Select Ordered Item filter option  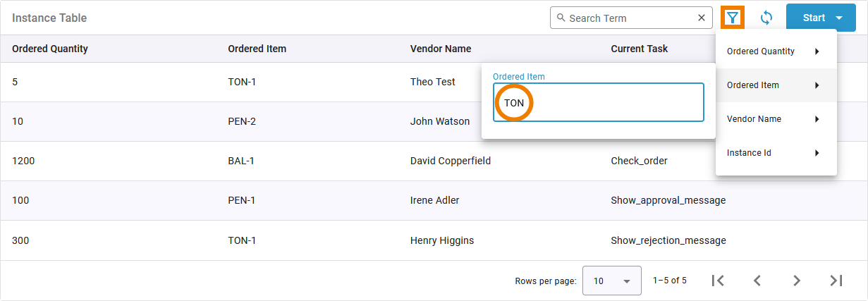click(x=776, y=85)
